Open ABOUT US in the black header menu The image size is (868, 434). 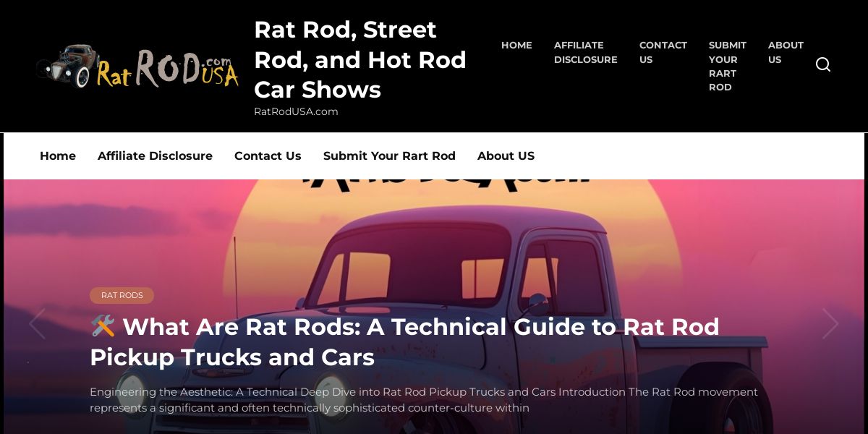tap(786, 52)
